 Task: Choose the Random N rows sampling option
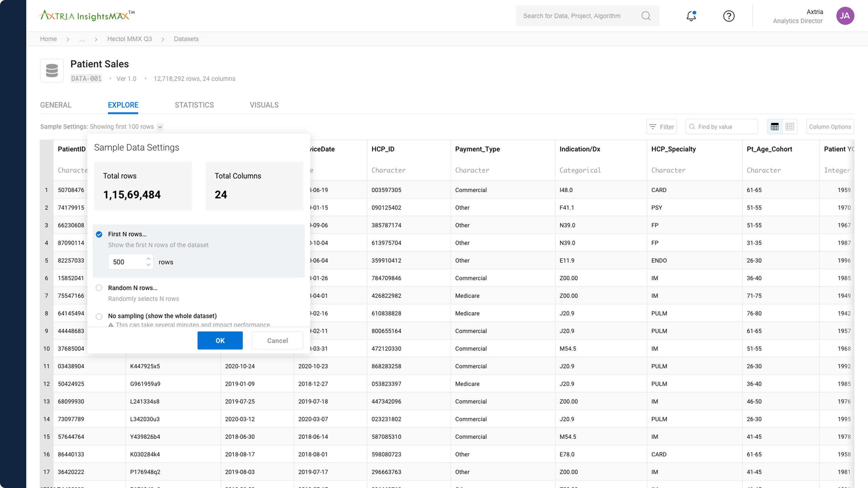pos(99,288)
